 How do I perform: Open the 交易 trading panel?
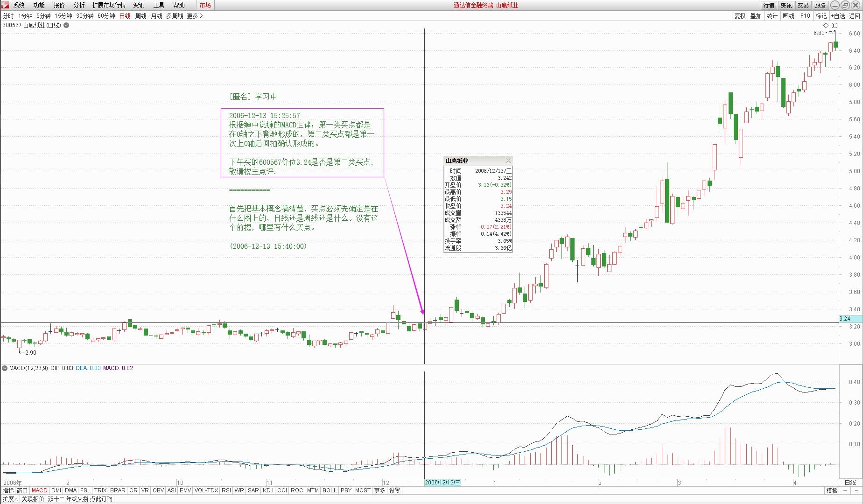tap(802, 5)
